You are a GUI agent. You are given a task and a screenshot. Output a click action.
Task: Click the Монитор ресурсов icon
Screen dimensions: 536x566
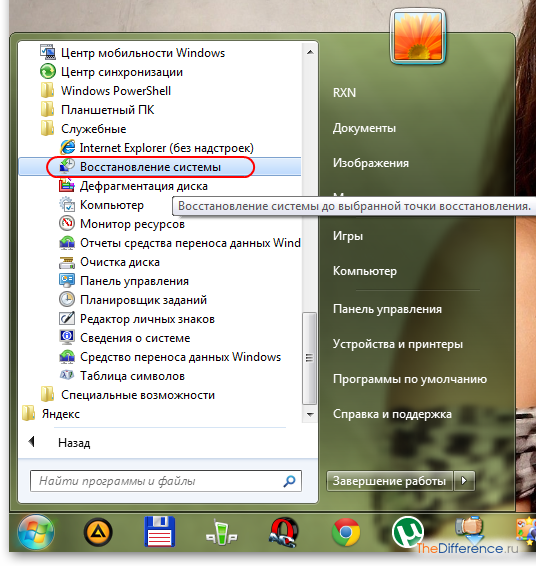(x=67, y=223)
